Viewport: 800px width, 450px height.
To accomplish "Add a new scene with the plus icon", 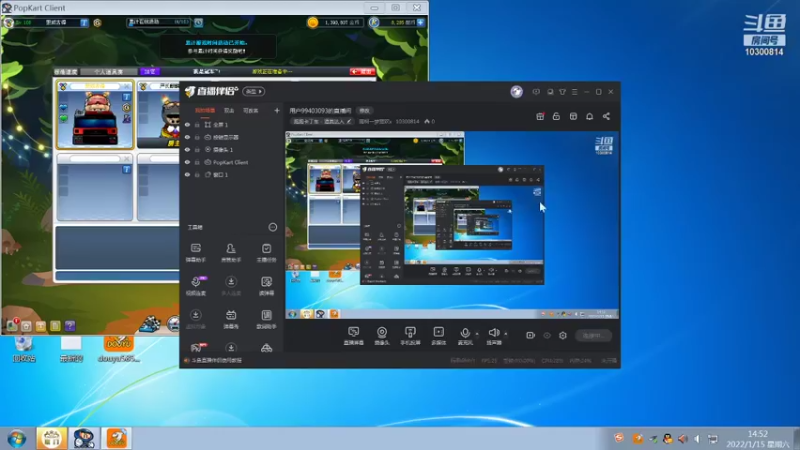I will coord(277,110).
